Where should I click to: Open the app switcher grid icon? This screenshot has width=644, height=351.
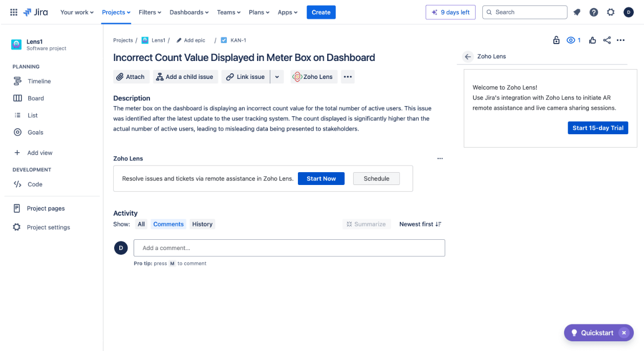point(14,12)
